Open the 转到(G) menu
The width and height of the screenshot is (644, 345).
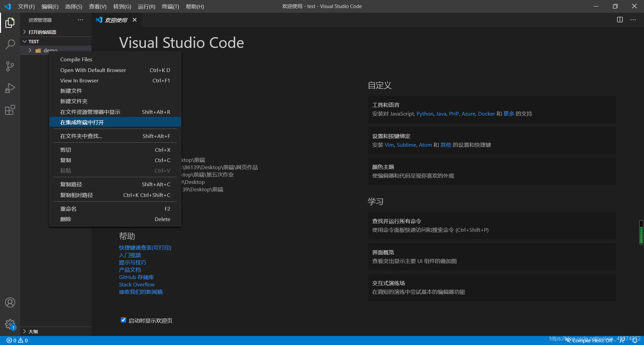coord(122,6)
